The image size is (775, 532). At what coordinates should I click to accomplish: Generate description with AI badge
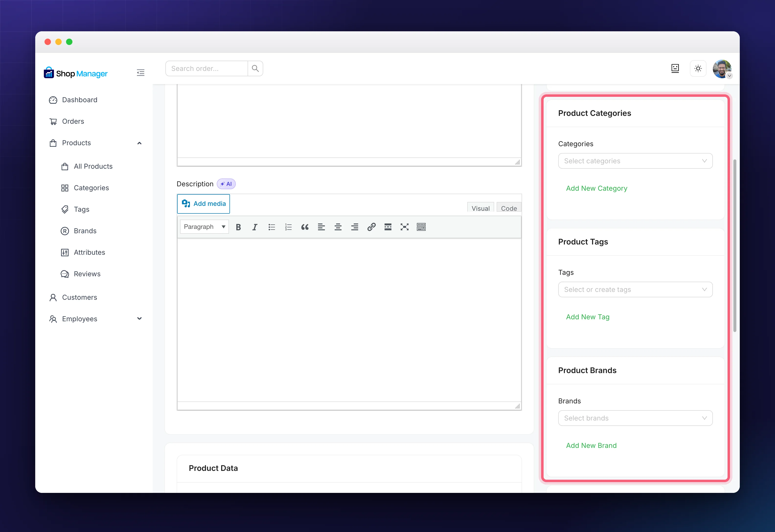pos(226,184)
